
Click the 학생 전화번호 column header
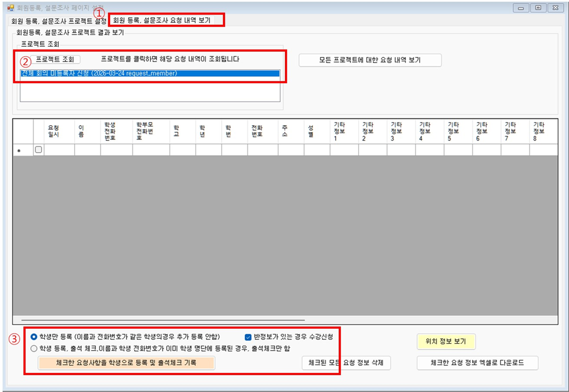pyautogui.click(x=110, y=131)
